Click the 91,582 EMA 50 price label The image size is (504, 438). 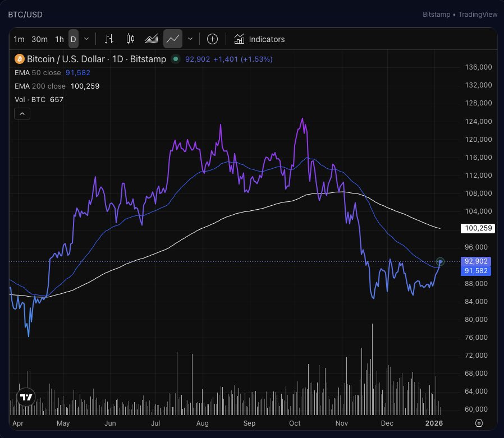click(476, 271)
